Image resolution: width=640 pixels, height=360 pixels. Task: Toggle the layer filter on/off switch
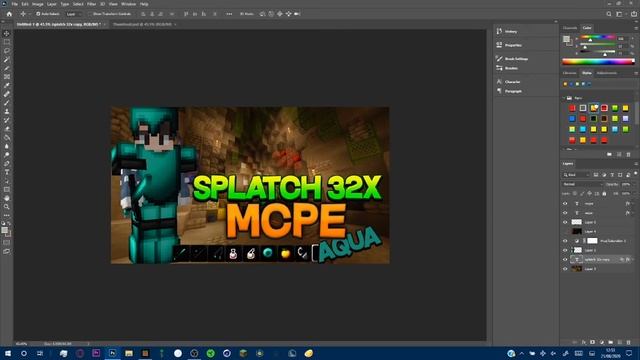636,174
